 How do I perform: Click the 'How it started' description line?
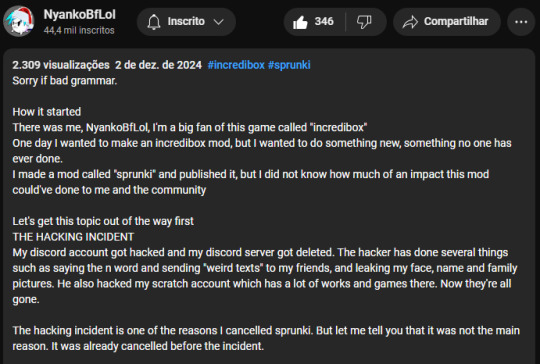click(47, 112)
